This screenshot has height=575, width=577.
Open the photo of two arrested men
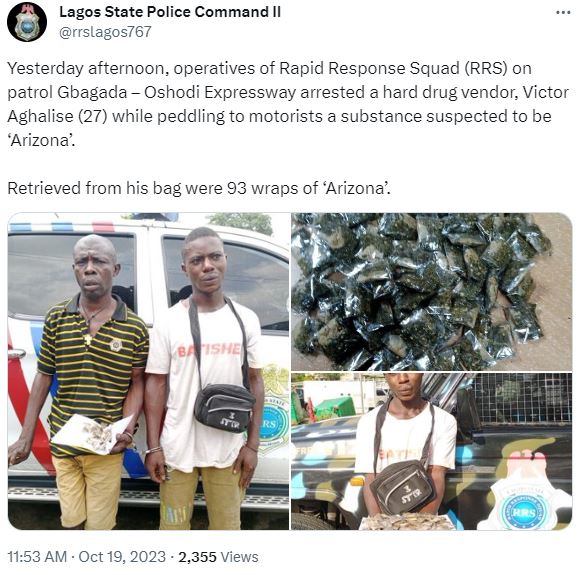click(x=148, y=371)
